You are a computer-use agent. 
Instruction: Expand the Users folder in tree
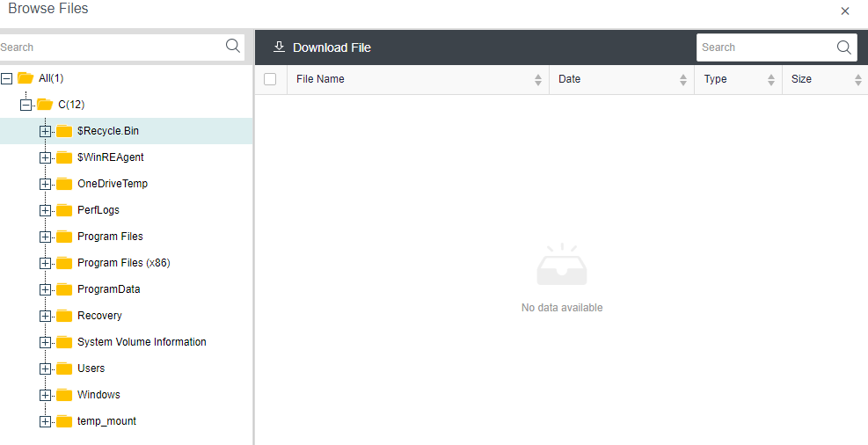click(x=46, y=368)
